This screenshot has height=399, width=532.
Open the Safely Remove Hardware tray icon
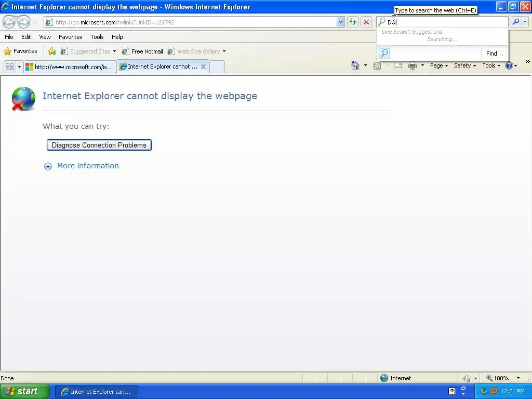[484, 392]
